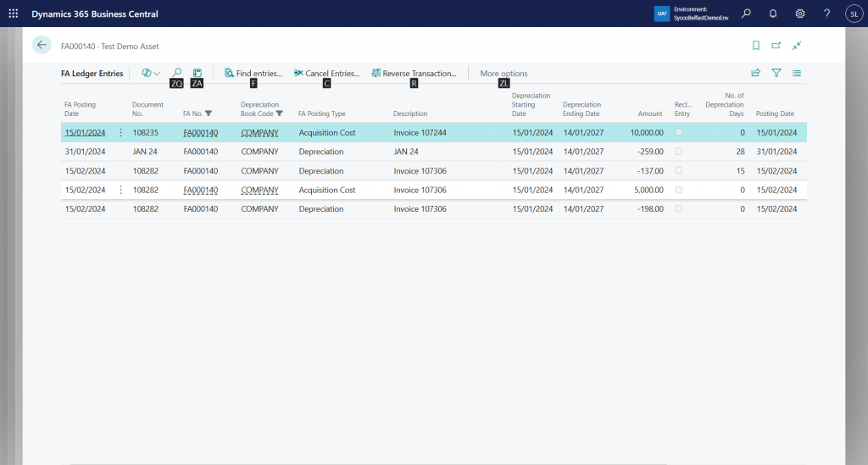Open the FA No. column filter dropdown
Image resolution: width=868 pixels, height=465 pixels.
click(209, 113)
